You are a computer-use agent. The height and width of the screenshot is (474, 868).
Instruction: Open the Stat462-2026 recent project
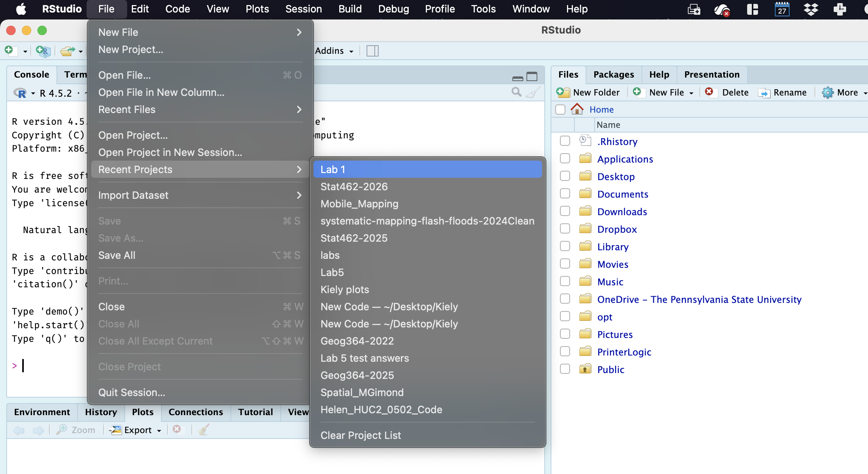(354, 187)
